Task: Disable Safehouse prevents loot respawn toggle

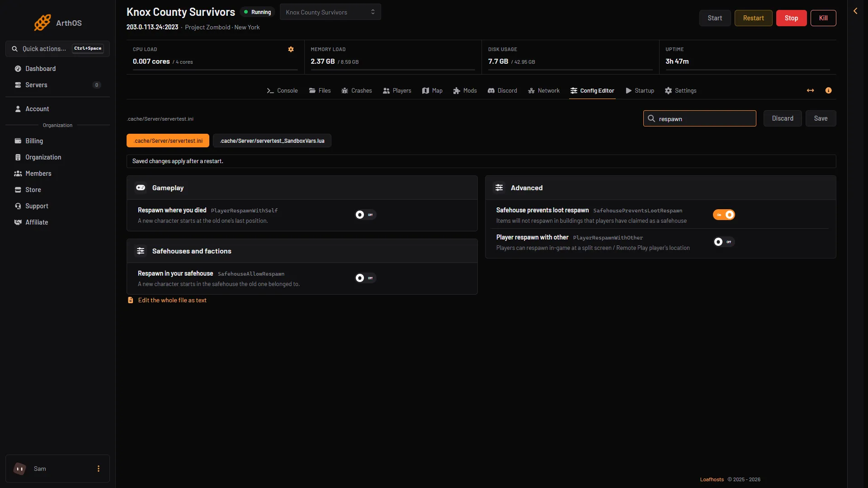Action: pyautogui.click(x=724, y=215)
